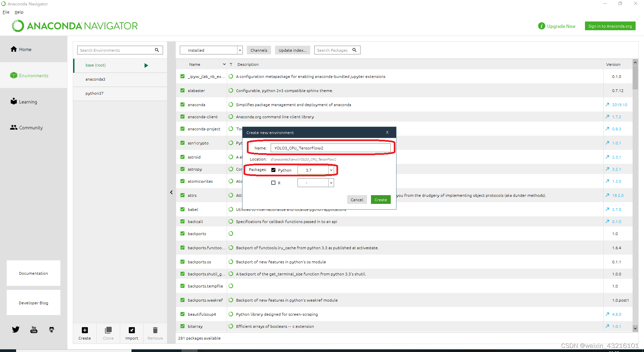Screen dimensions: 644x352
Task: Open the Documentation link box
Action: coord(34,273)
